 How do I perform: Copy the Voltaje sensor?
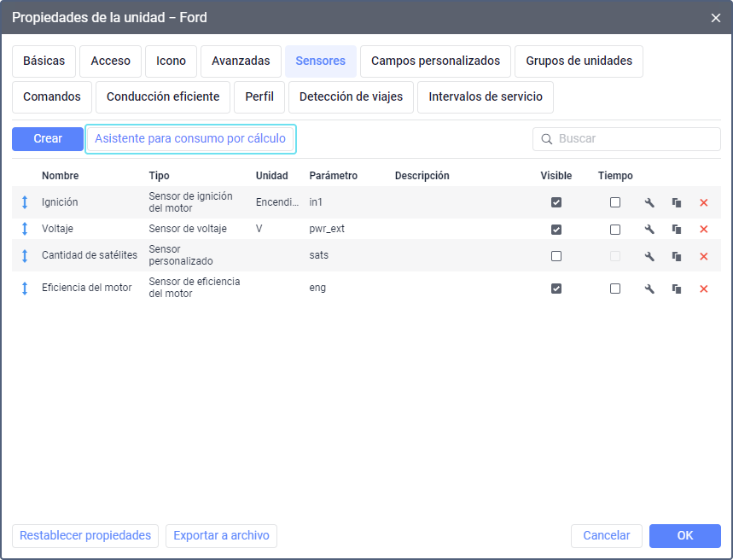(677, 230)
